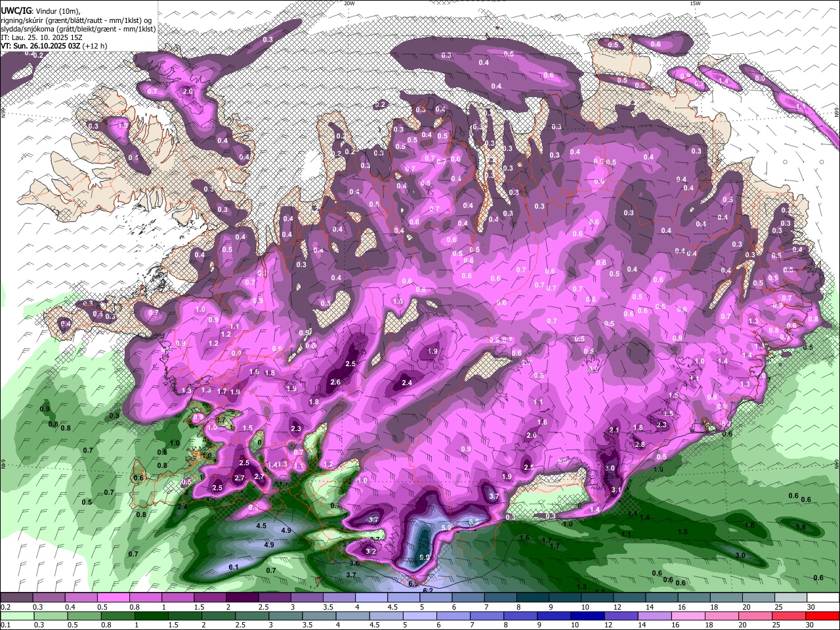Click the '0.2' label on the snow legend
Screen dimensions: 840x630
tap(5, 607)
